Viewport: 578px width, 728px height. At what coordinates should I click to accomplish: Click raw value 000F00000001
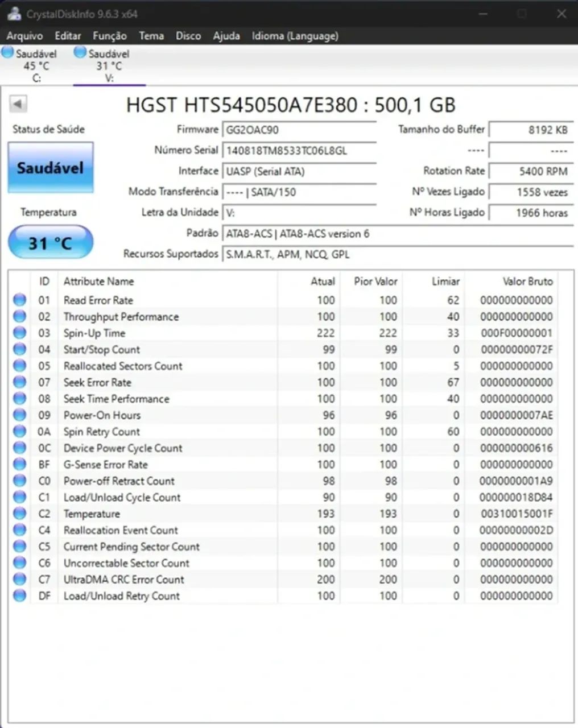(517, 333)
